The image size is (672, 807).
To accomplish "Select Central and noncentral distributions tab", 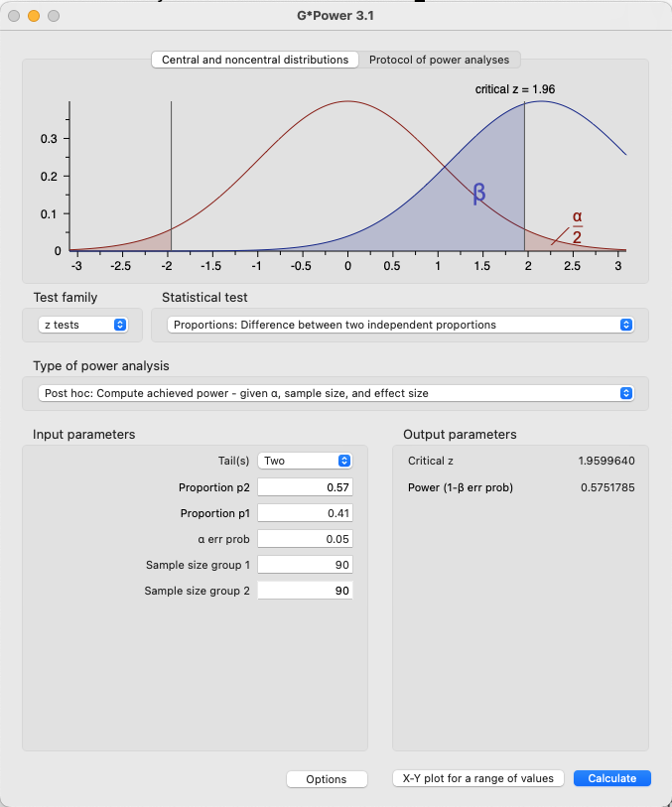I will coord(255,60).
